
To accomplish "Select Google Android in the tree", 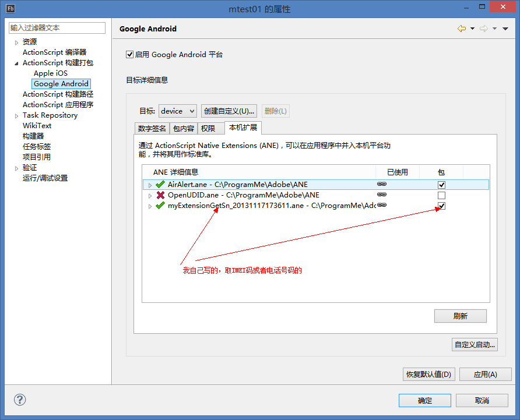I will click(x=61, y=83).
